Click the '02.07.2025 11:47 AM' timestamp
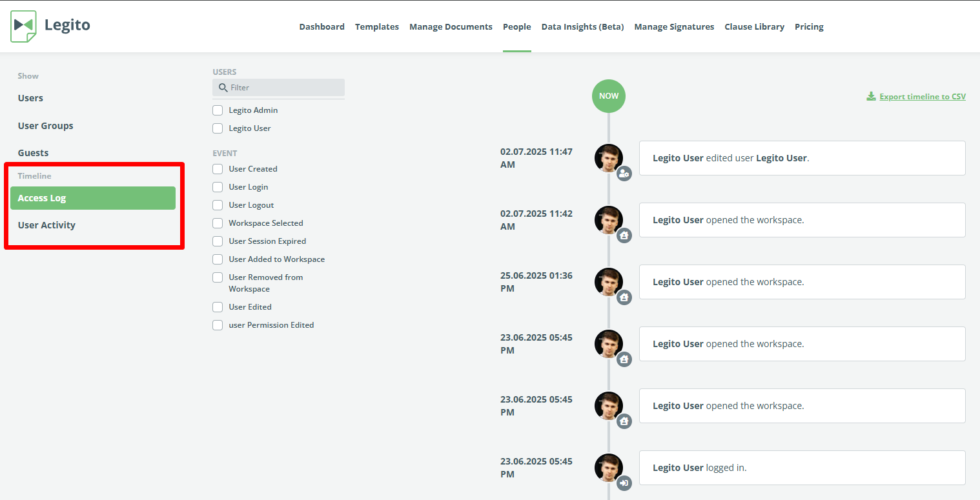980x500 pixels. click(536, 158)
